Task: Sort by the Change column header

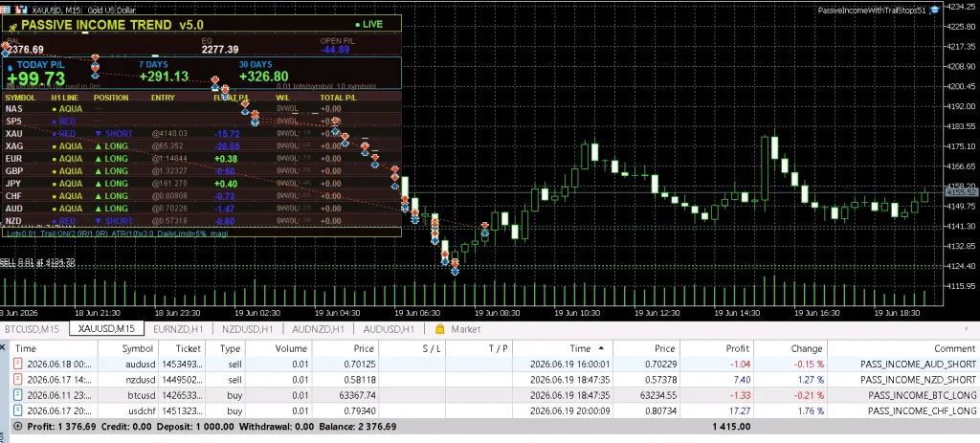Action: pyautogui.click(x=791, y=348)
